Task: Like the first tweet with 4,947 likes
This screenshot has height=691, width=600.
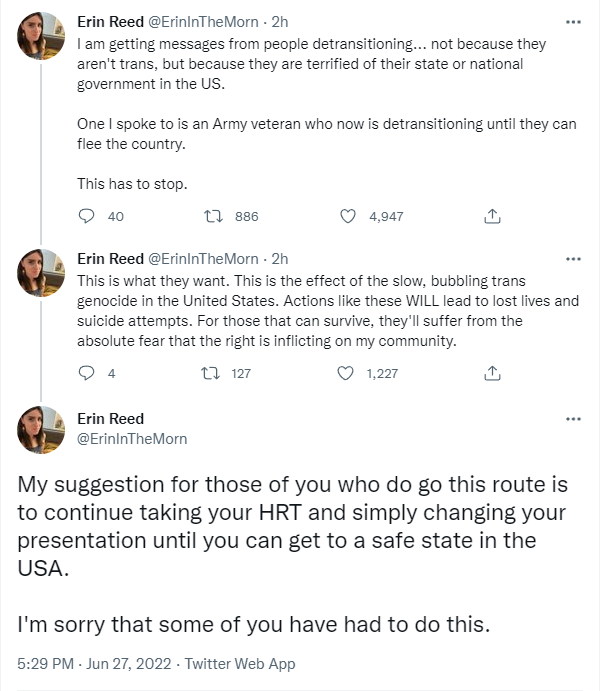Action: [349, 216]
